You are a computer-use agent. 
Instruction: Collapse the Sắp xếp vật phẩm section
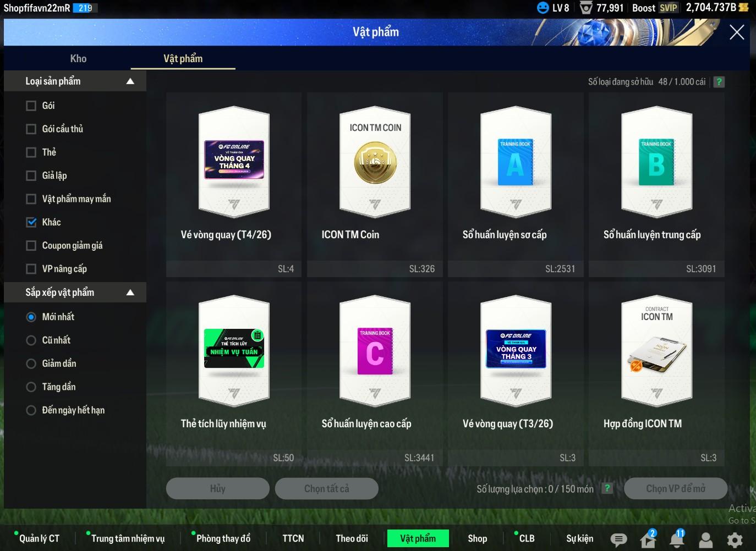click(130, 293)
